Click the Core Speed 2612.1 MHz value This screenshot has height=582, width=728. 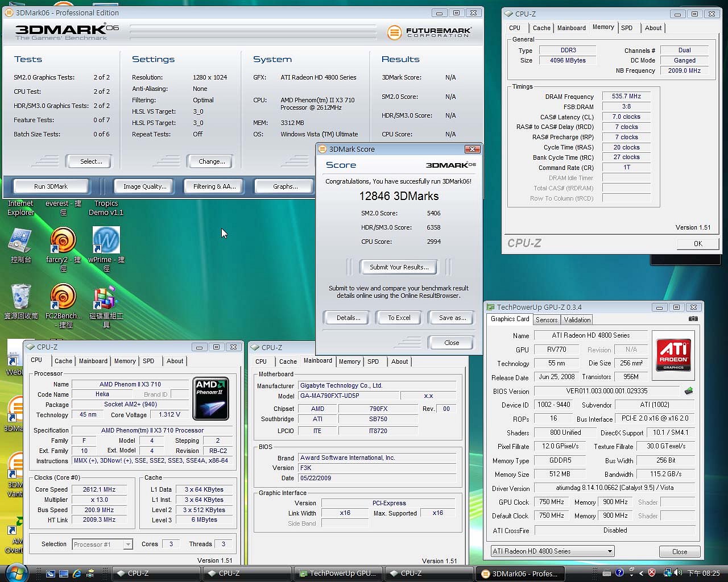(99, 489)
